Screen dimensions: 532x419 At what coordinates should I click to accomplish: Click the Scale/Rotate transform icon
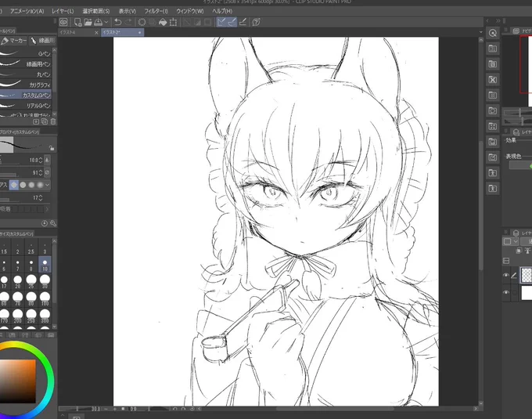pos(173,23)
